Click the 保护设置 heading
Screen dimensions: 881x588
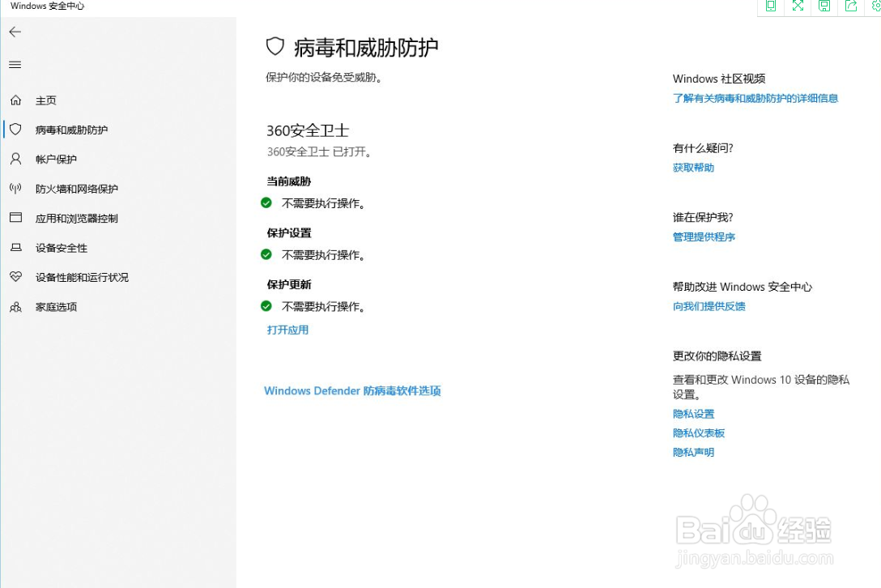coord(289,232)
